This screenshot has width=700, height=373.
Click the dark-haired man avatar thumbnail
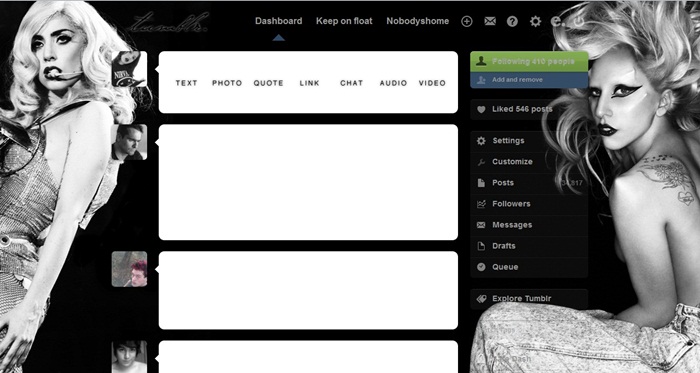click(129, 142)
